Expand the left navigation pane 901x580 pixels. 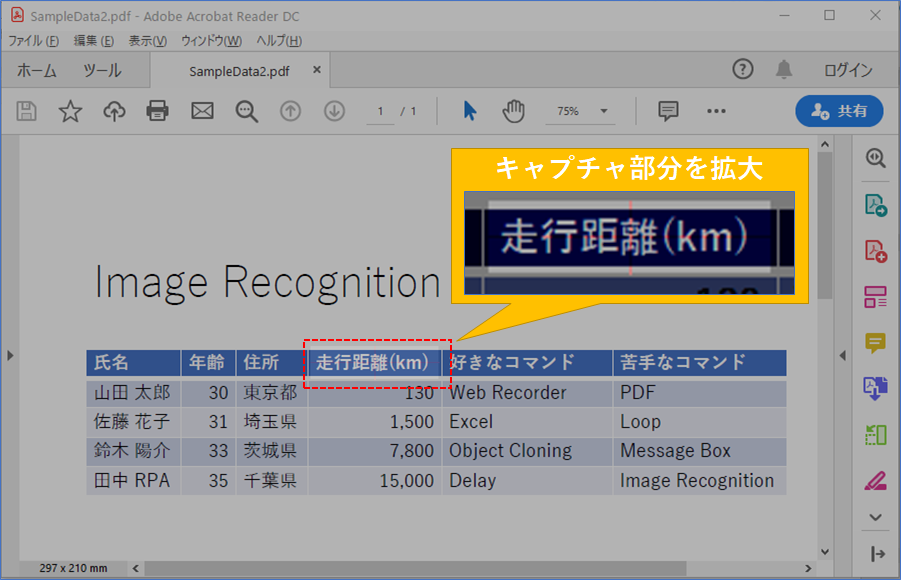pos(10,356)
